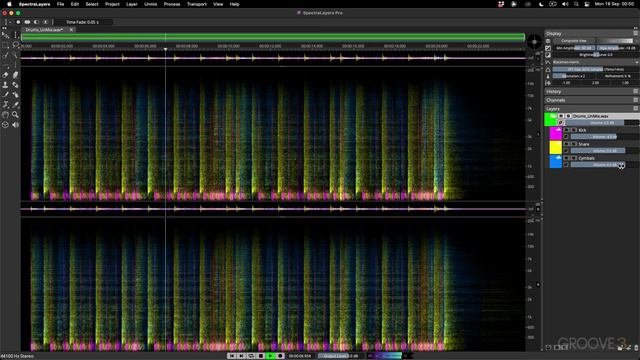Select the round orbit tool left of speaker tool
Screen dimensions: 640x360
pyautogui.click(x=5, y=124)
